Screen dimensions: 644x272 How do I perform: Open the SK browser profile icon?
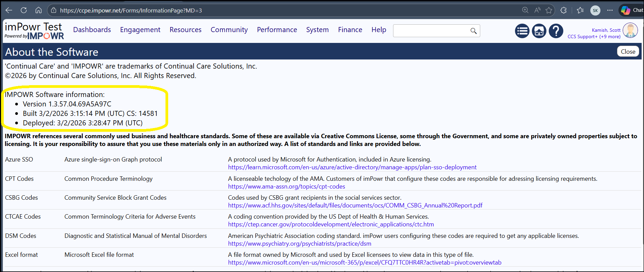pos(595,10)
